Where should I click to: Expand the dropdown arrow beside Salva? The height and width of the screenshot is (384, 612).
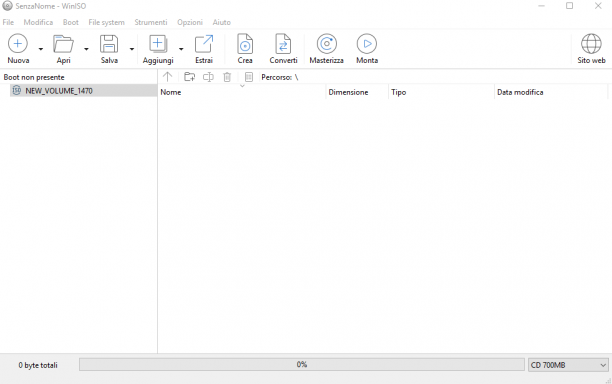coord(132,49)
